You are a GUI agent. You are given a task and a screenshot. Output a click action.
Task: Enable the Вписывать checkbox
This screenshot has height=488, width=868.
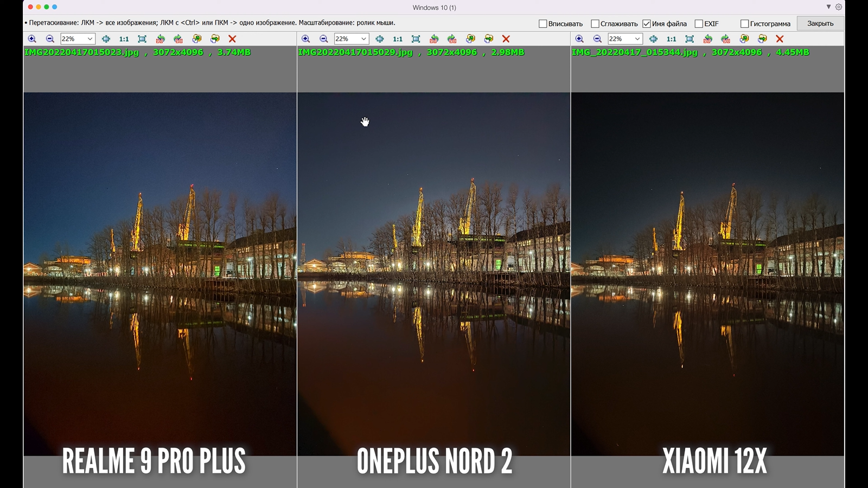point(542,24)
